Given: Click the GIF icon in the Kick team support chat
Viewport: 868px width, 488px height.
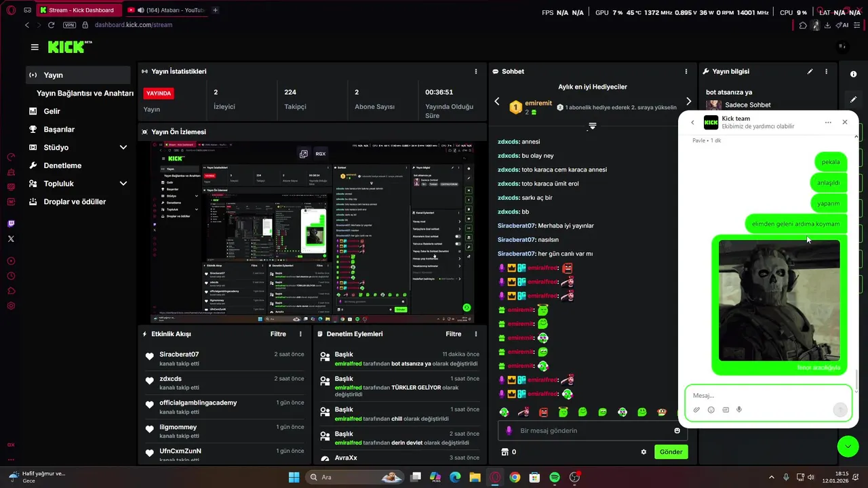Looking at the screenshot, I should coord(726,409).
